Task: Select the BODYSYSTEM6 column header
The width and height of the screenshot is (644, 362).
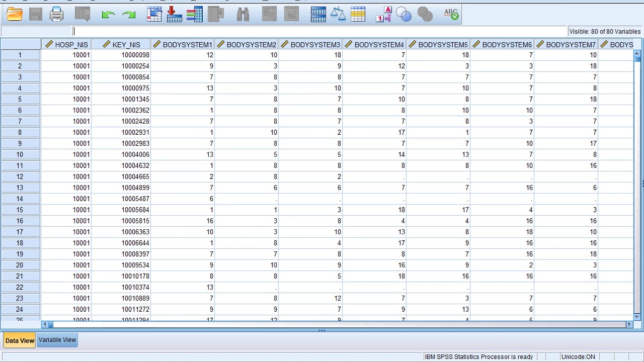Action: [502, 45]
